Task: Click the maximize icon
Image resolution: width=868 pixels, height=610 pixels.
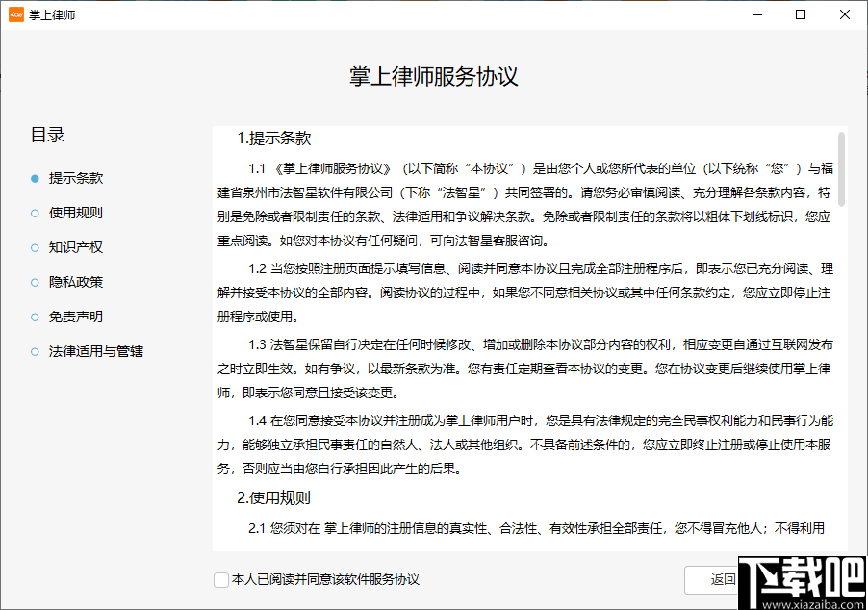Action: pyautogui.click(x=801, y=14)
